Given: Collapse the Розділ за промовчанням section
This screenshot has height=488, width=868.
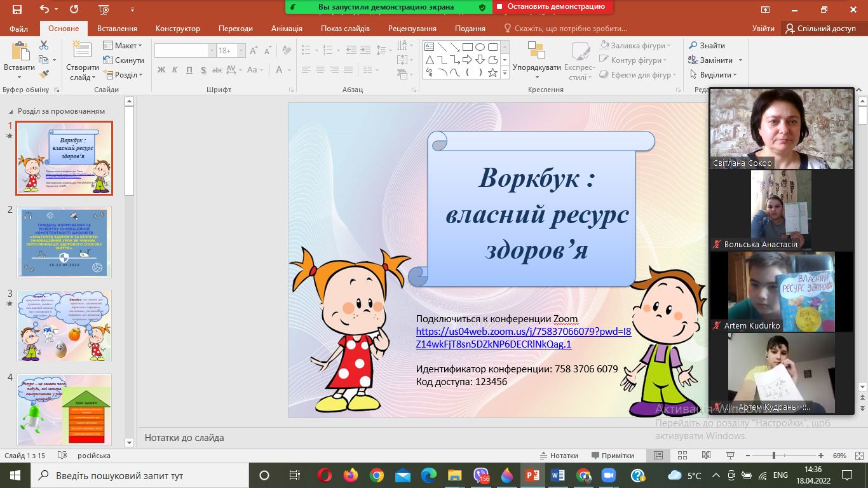Looking at the screenshot, I should [11, 111].
